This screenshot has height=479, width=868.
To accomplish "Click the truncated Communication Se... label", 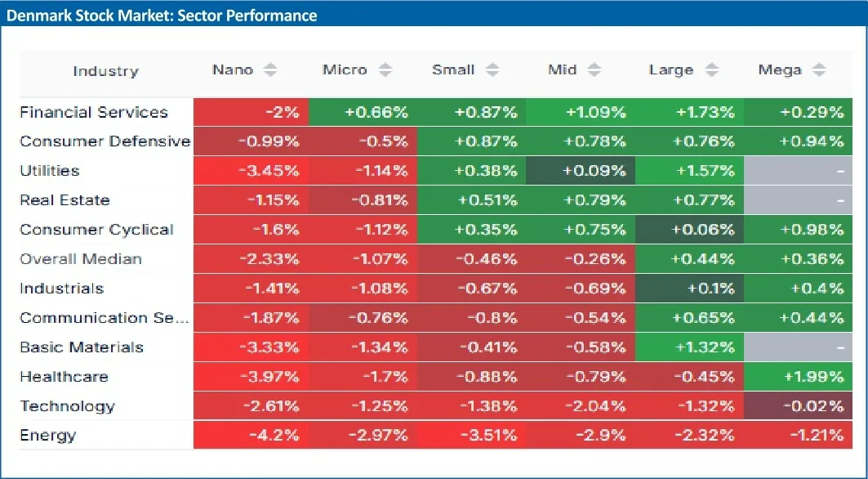I will pos(104,318).
